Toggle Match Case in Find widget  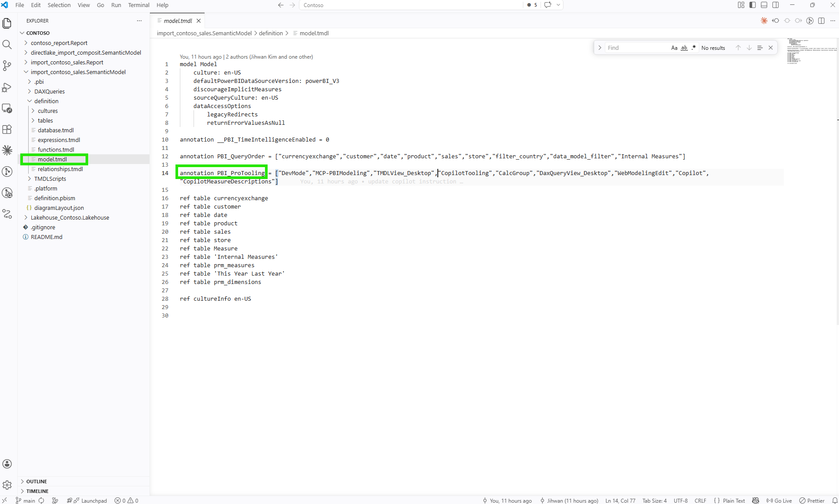674,48
